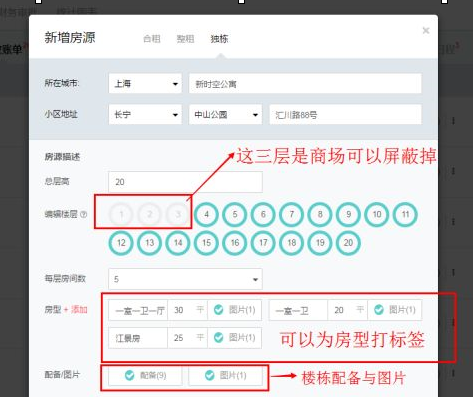Open the 上海 city dropdown

coord(145,83)
